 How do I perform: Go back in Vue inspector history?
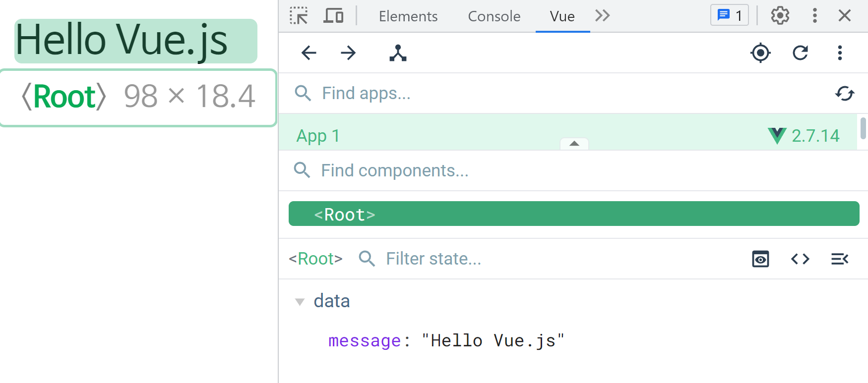pyautogui.click(x=309, y=53)
